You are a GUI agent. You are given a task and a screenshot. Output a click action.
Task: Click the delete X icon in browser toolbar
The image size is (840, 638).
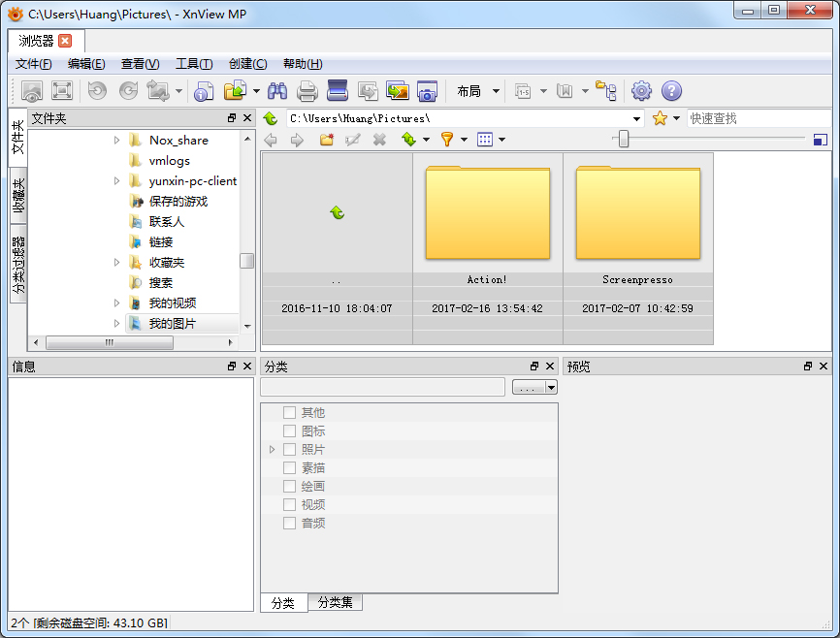coord(379,140)
